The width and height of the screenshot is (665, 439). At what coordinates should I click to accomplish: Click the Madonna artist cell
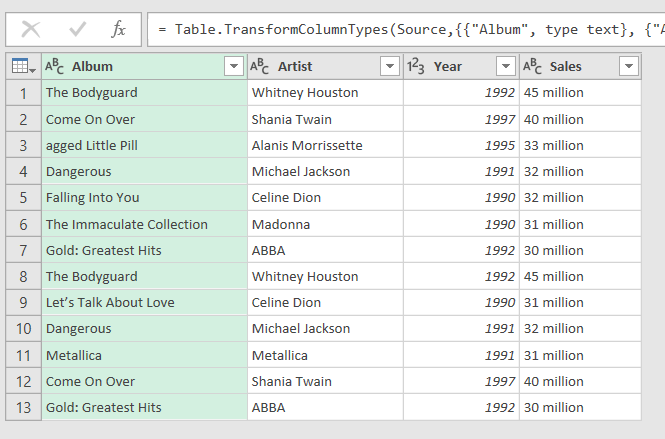tap(325, 224)
